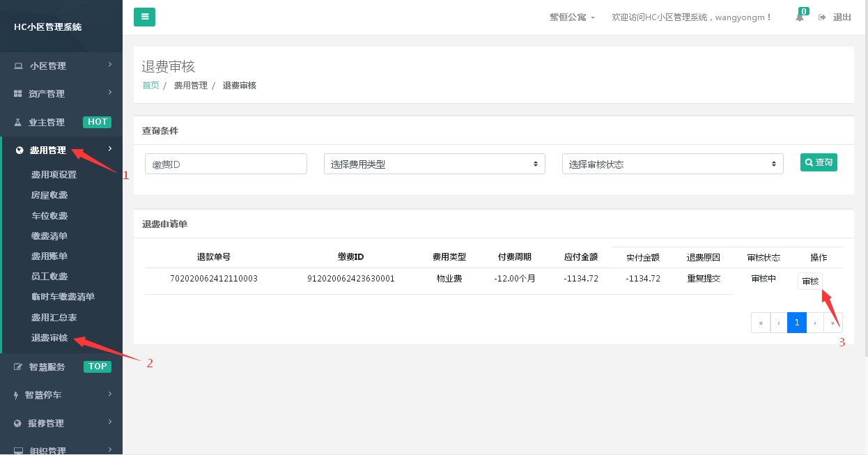Click the 退费申请单 panel heading
The image size is (868, 455).
point(164,224)
